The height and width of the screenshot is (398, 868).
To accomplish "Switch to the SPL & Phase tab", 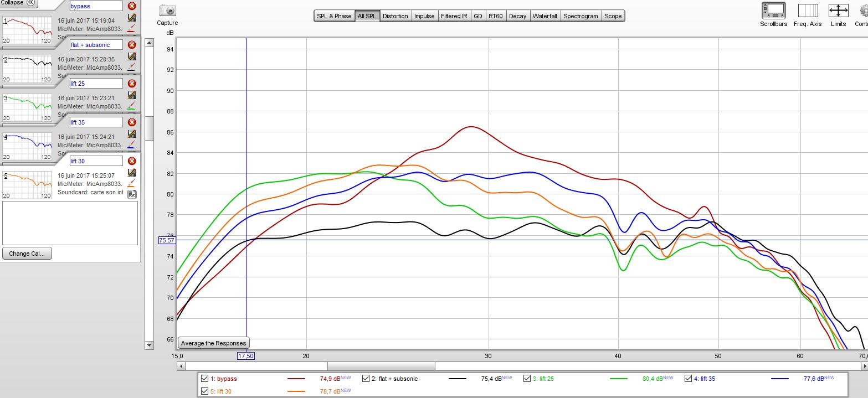I will coord(334,16).
